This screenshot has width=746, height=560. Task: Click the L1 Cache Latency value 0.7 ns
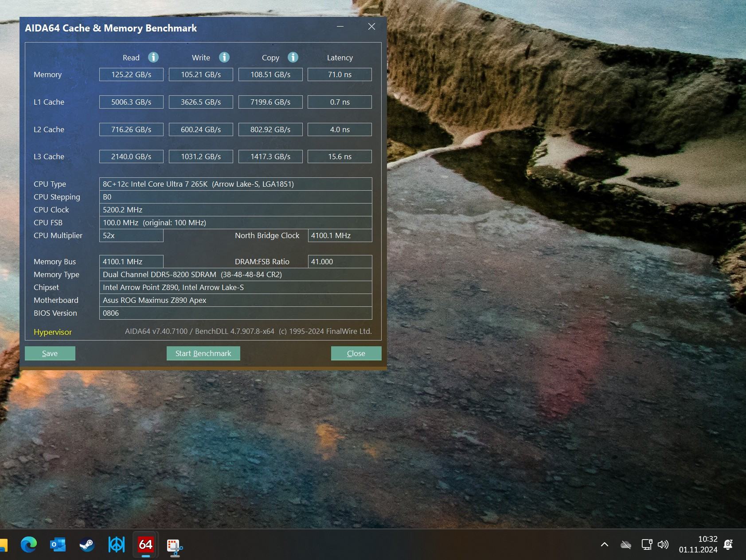pos(340,102)
